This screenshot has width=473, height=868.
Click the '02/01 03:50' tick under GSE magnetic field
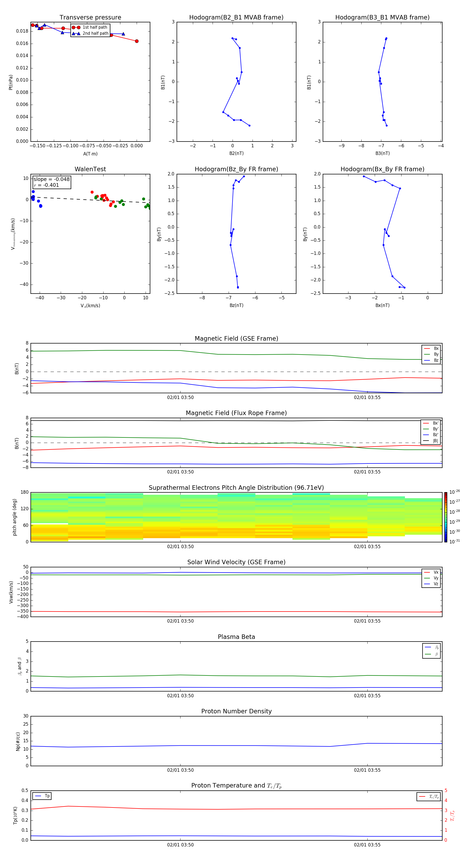coord(181,398)
